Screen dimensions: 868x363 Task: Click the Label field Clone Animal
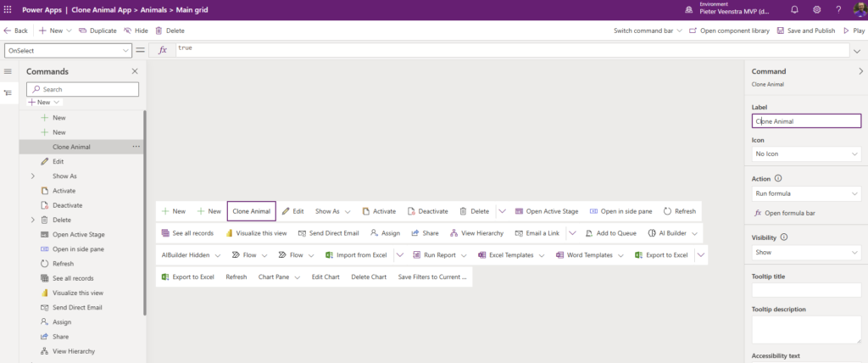[x=807, y=120]
